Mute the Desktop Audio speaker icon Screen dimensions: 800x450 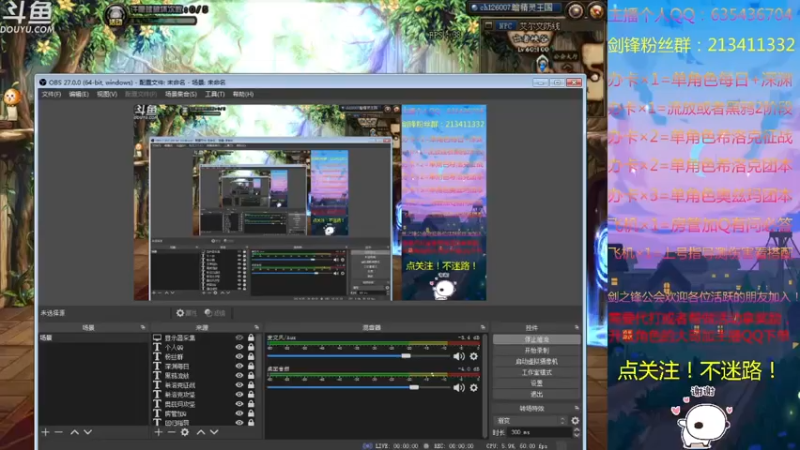(459, 388)
